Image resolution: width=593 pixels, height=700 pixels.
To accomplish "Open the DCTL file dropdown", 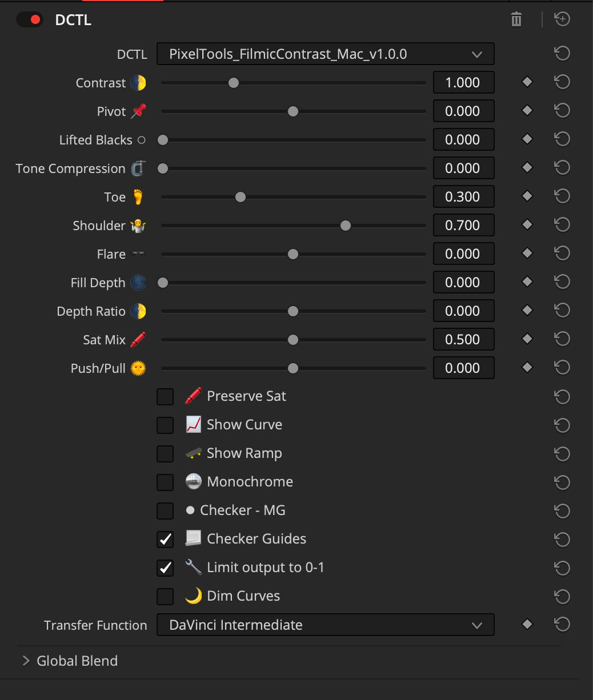I will tap(325, 54).
